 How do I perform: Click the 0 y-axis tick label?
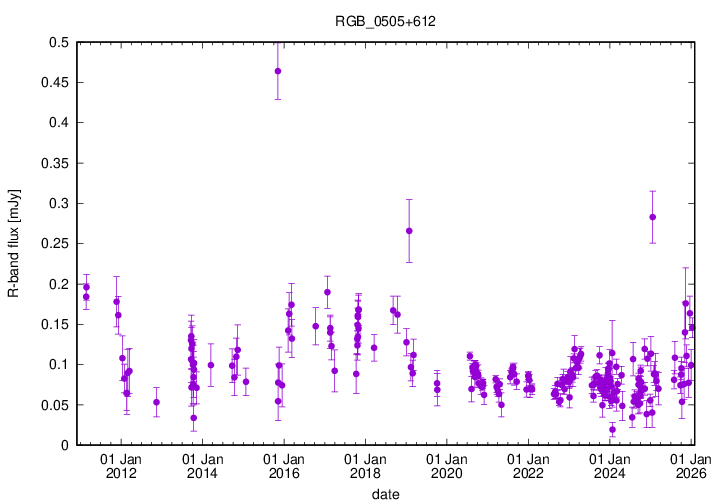pyautogui.click(x=63, y=445)
